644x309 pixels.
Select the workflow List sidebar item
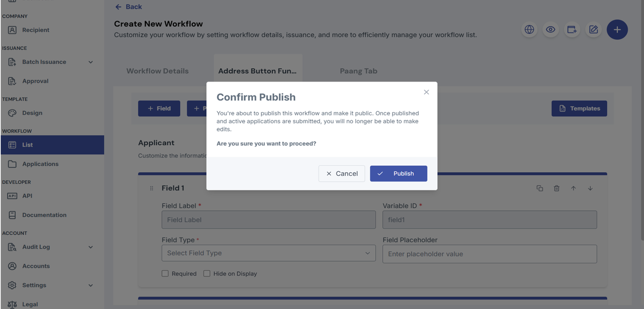[52, 145]
